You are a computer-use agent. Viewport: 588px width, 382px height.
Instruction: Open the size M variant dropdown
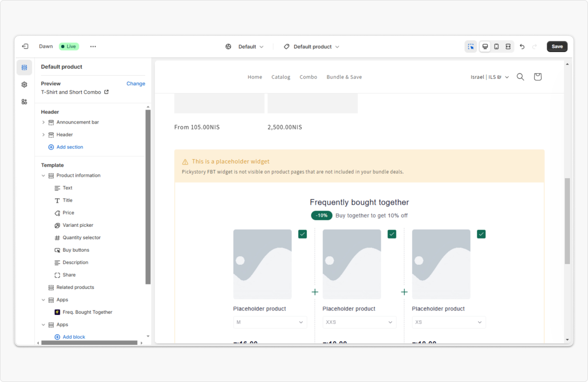[270, 322]
